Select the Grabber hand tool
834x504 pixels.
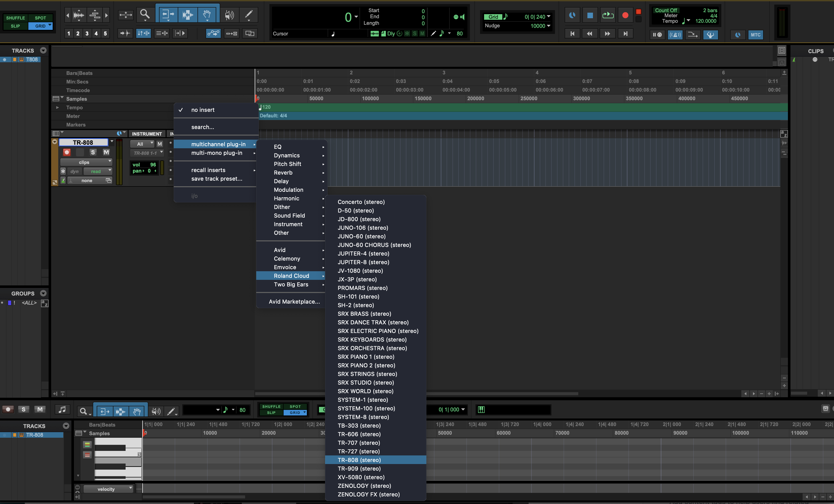coord(207,14)
